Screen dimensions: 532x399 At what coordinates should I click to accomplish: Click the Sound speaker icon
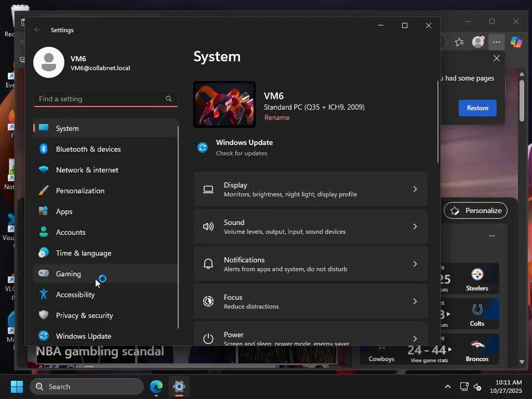[x=208, y=227]
